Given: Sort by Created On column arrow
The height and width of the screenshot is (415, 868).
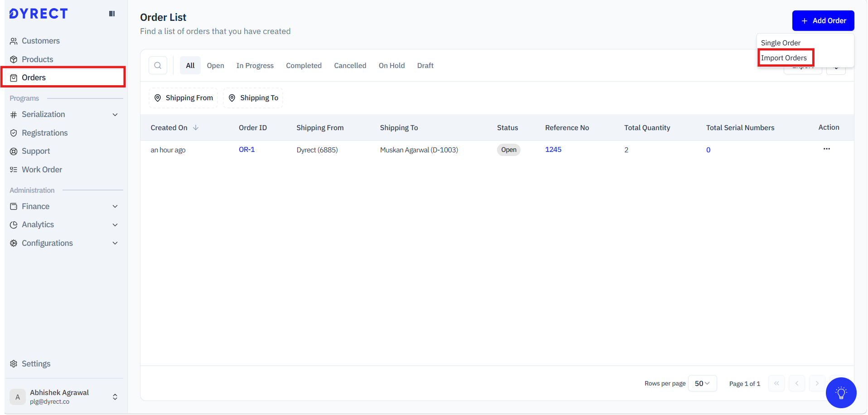Looking at the screenshot, I should [196, 128].
